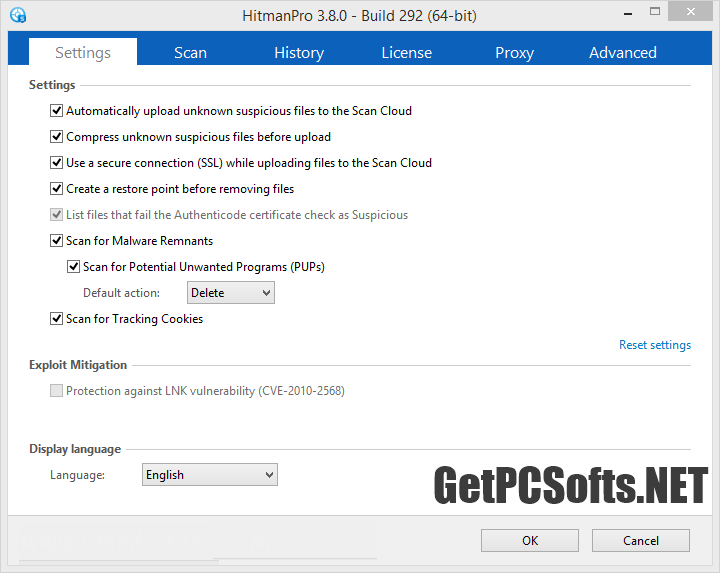
Task: Click the HitmanPro logo icon in title bar
Action: pyautogui.click(x=18, y=15)
